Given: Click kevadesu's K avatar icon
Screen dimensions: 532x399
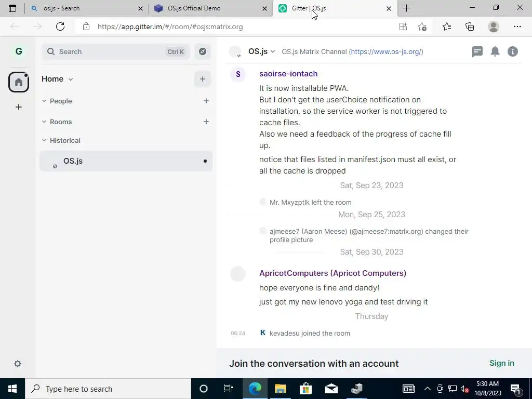Looking at the screenshot, I should [262, 332].
